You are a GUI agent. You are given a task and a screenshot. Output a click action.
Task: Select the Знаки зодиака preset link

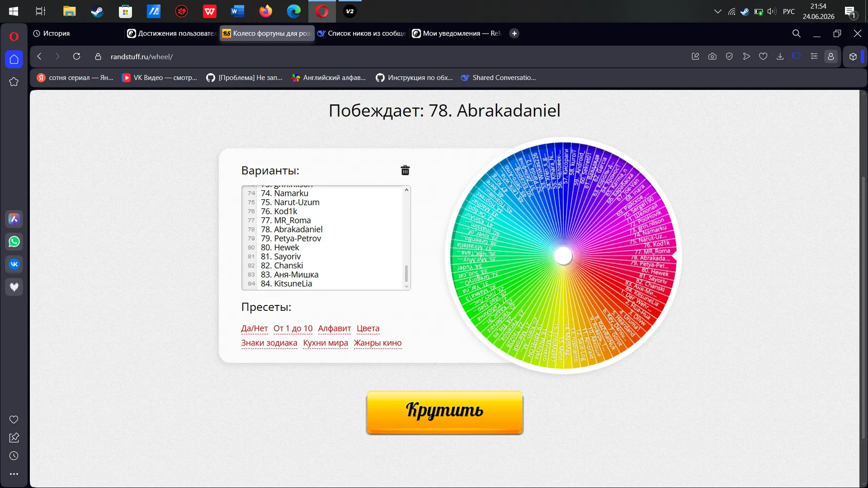click(269, 343)
